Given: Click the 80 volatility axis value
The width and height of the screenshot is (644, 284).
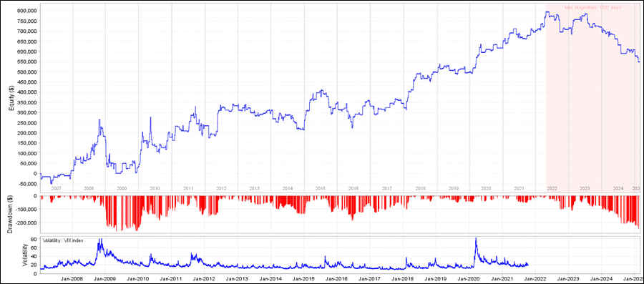Looking at the screenshot, I should click(34, 239).
